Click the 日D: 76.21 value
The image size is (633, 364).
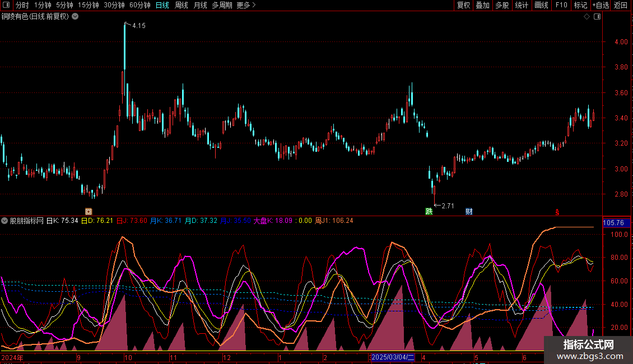pos(97,221)
